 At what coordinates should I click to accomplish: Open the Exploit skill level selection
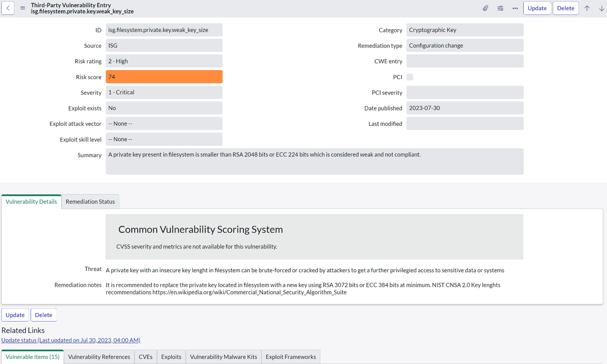pyautogui.click(x=164, y=139)
